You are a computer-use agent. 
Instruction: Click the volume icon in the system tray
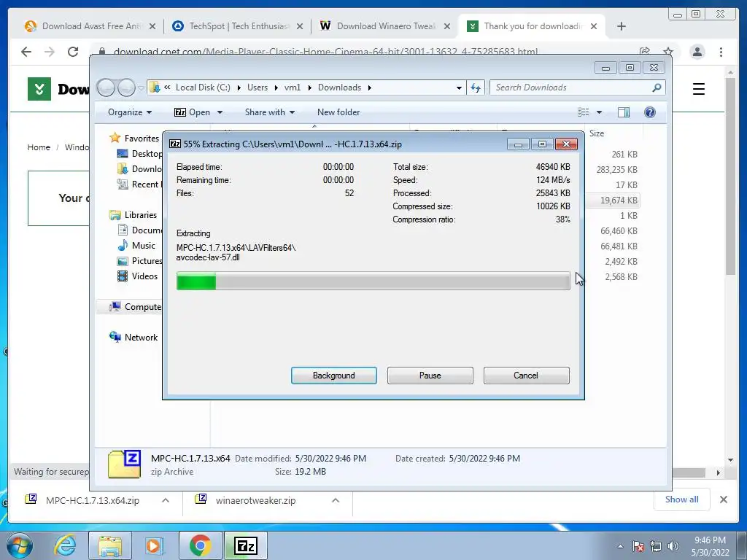pyautogui.click(x=673, y=546)
